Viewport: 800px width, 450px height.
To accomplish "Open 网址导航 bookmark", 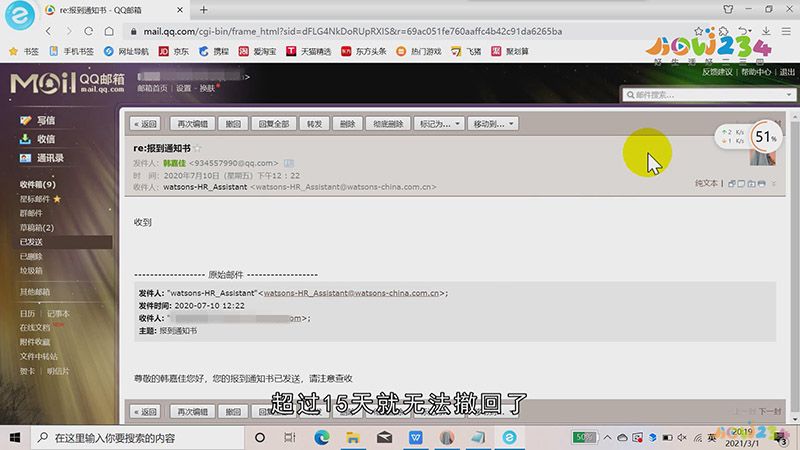I will click(126, 51).
